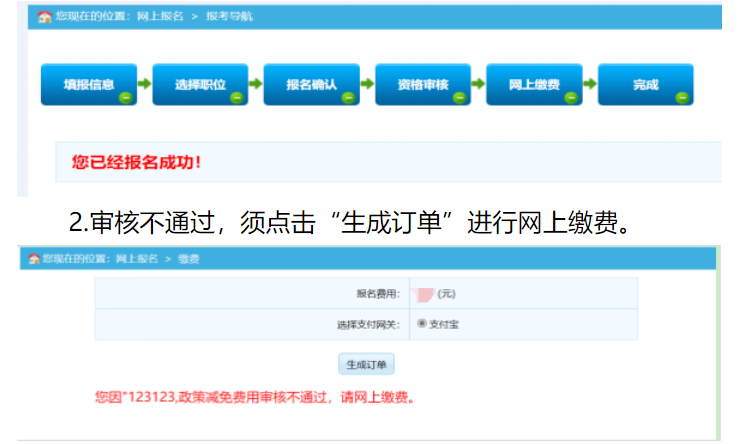
Task: Click the home icon beside the 缴费 breadcrumb
Action: 33,259
